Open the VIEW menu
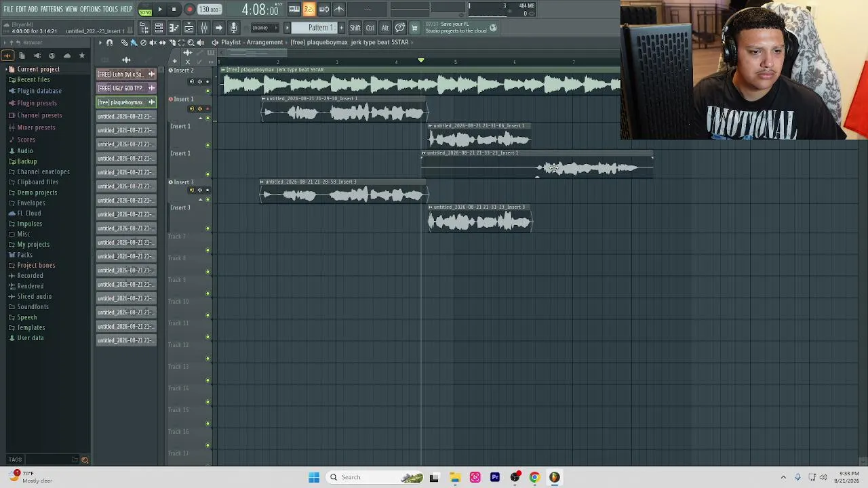 [71, 9]
